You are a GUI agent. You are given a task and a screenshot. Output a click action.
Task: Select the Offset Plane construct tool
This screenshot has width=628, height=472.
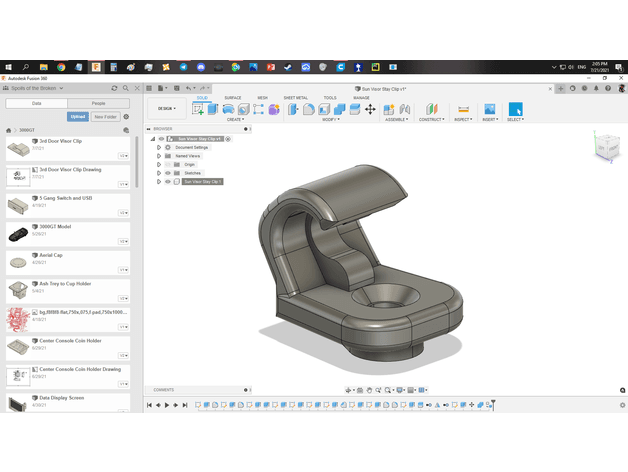[x=432, y=109]
